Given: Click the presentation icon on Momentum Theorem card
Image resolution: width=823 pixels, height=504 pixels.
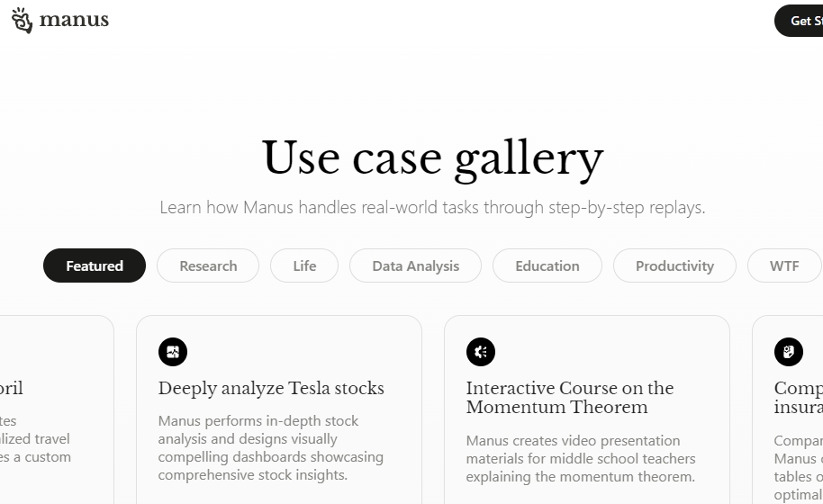Looking at the screenshot, I should point(480,351).
